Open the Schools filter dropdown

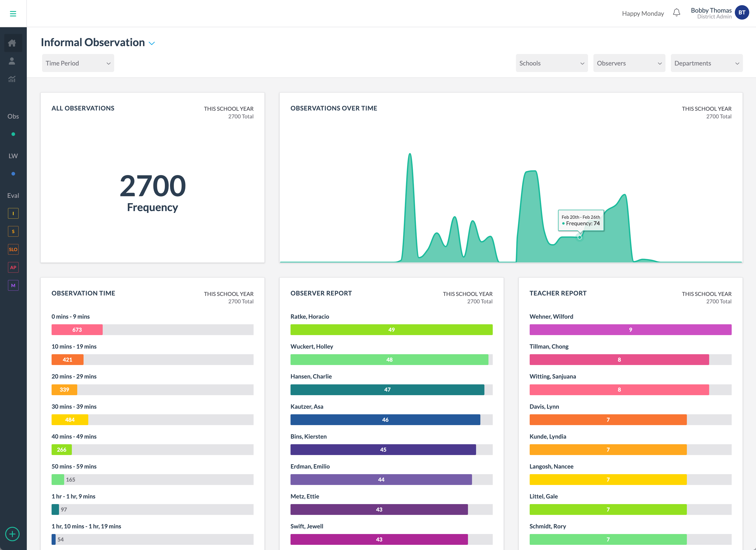tap(552, 63)
